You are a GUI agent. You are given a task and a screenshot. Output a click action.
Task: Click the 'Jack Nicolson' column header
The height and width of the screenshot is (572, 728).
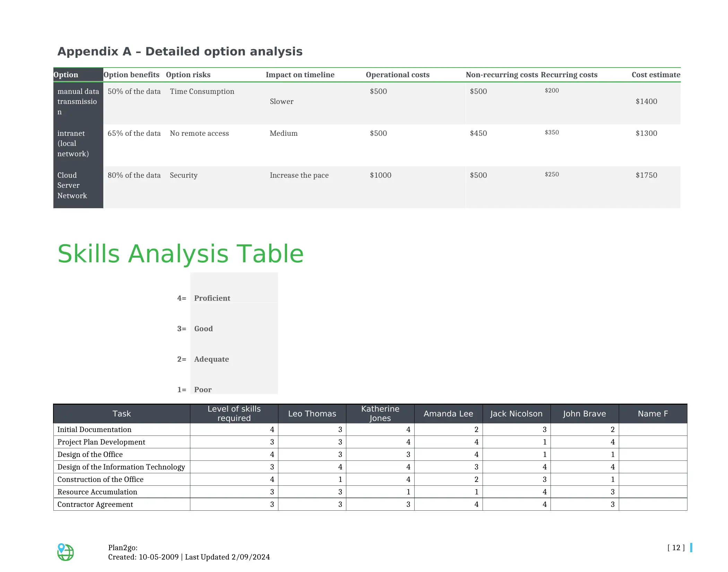tap(517, 414)
